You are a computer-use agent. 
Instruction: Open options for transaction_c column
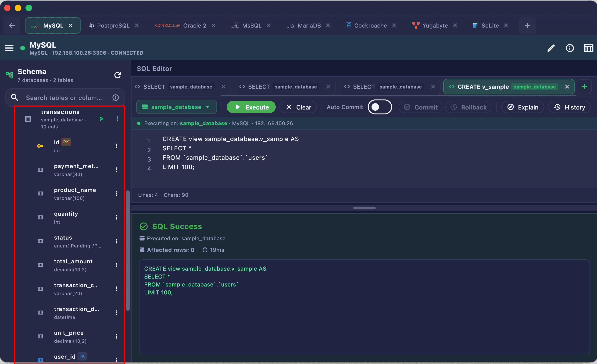[117, 289]
